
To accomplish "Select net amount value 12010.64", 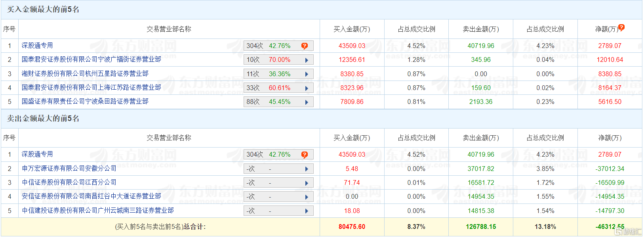I will (x=610, y=60).
